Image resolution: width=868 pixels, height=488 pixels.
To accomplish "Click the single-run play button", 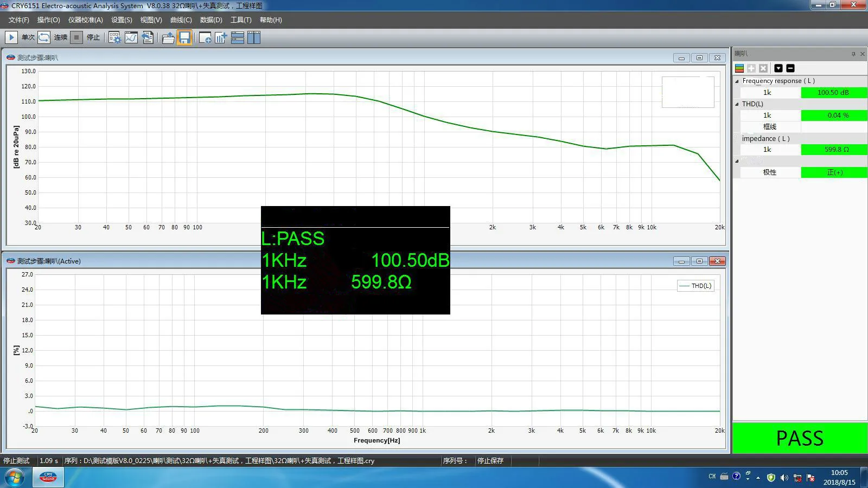I will pos(11,37).
